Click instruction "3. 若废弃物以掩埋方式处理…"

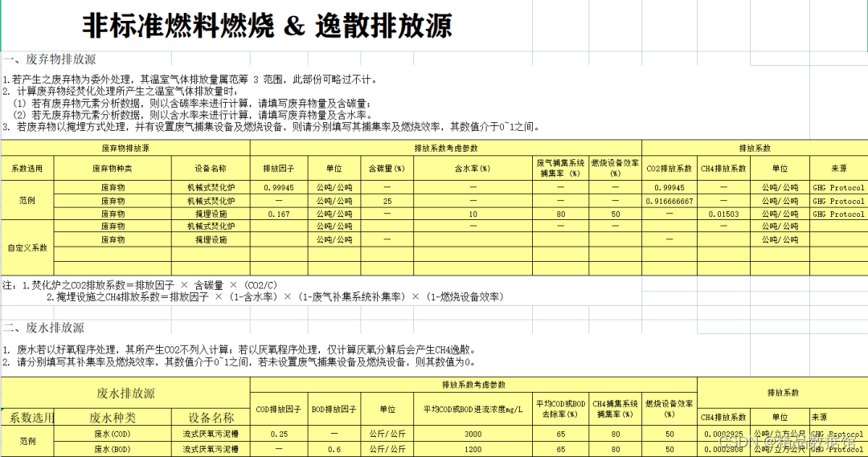click(271, 127)
